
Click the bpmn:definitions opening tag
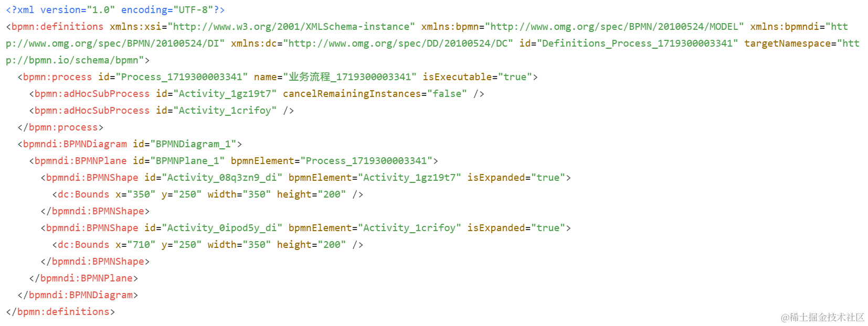[55, 27]
